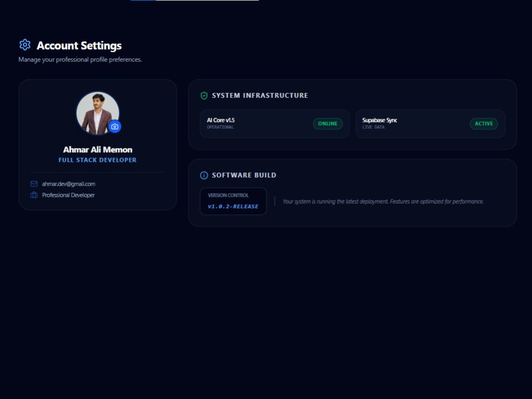Select the Supabase Sync label
This screenshot has width=532, height=399.
(379, 120)
